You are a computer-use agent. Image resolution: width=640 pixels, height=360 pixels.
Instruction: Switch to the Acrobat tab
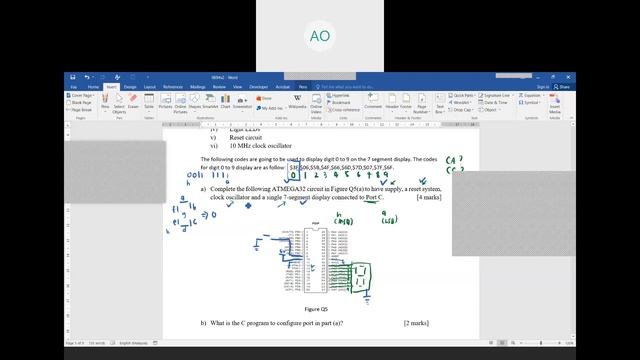click(x=282, y=87)
